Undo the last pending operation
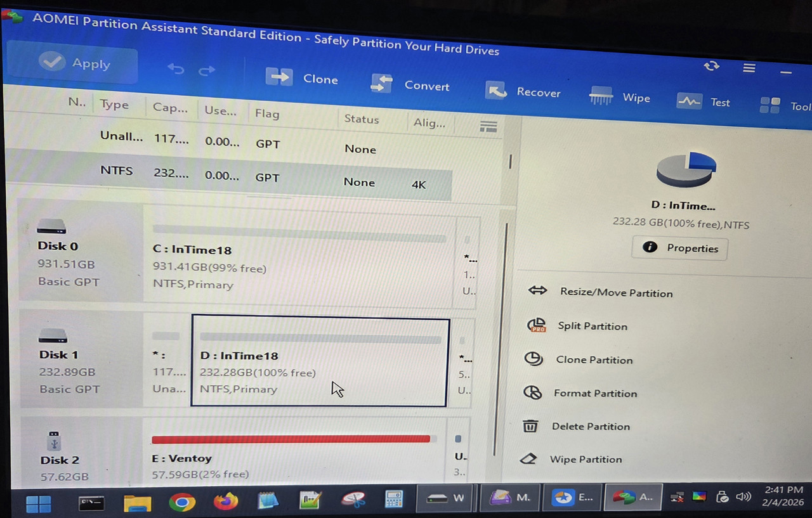Viewport: 812px width, 518px height. pos(176,68)
